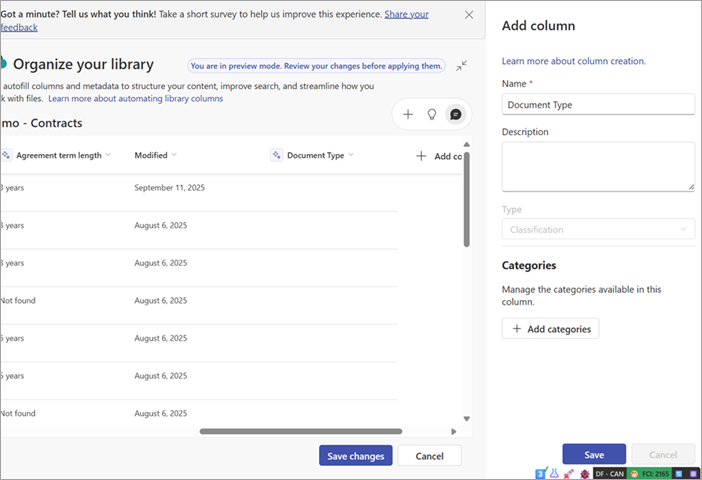Screen dimensions: 702x480
Task: Open the Share your feedback link
Action: [406, 14]
